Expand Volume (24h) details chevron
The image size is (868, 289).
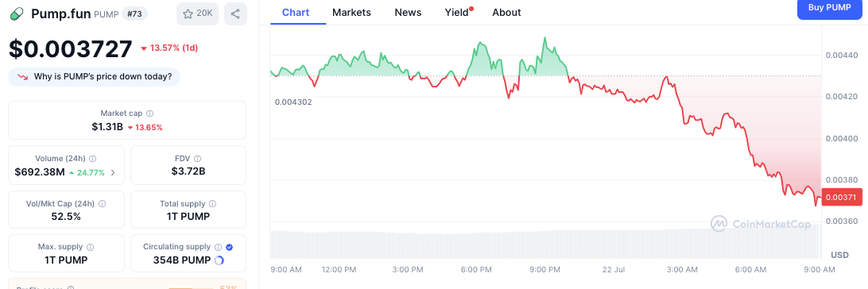113,172
